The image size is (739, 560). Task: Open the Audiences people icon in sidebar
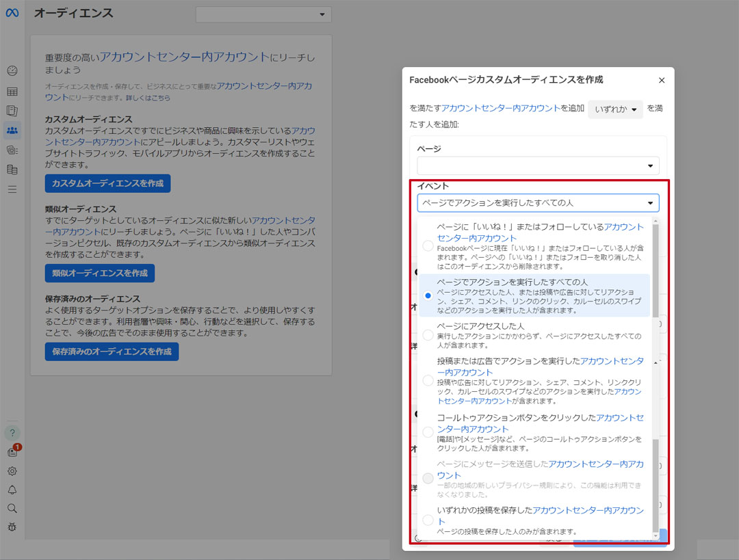coord(12,130)
